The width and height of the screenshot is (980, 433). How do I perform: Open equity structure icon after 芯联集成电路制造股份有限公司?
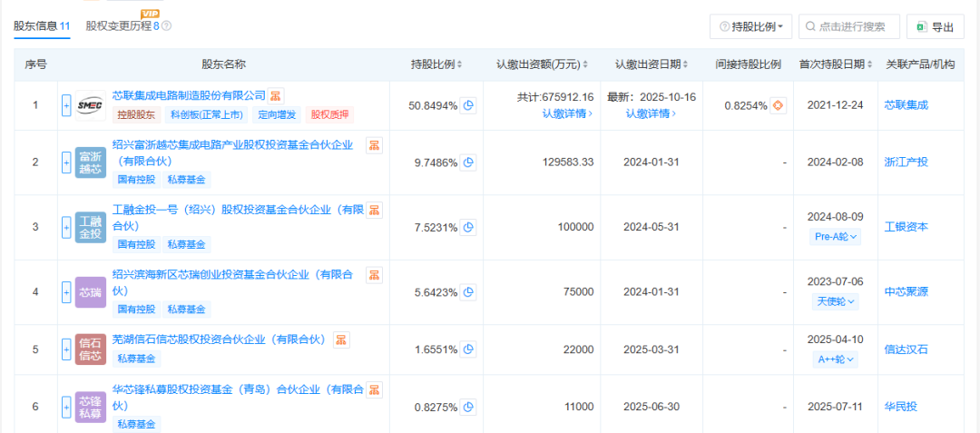[276, 96]
